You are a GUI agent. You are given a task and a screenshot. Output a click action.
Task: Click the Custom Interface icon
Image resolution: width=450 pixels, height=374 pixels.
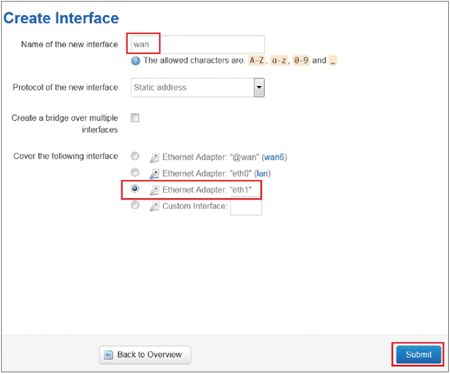pyautogui.click(x=154, y=206)
